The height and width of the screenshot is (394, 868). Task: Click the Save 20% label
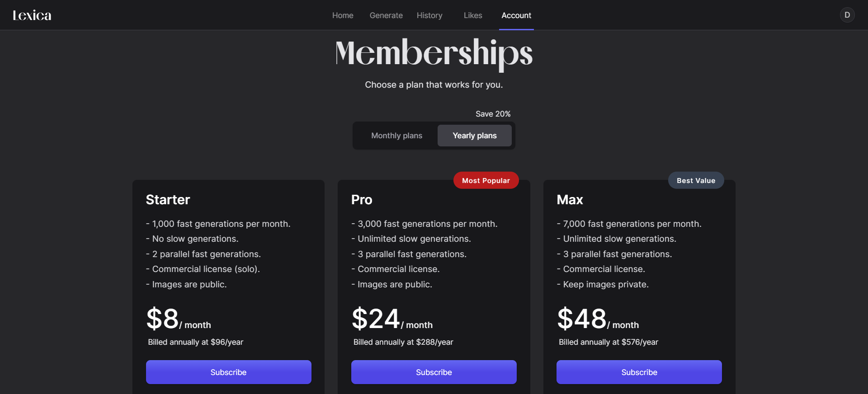[x=493, y=114]
